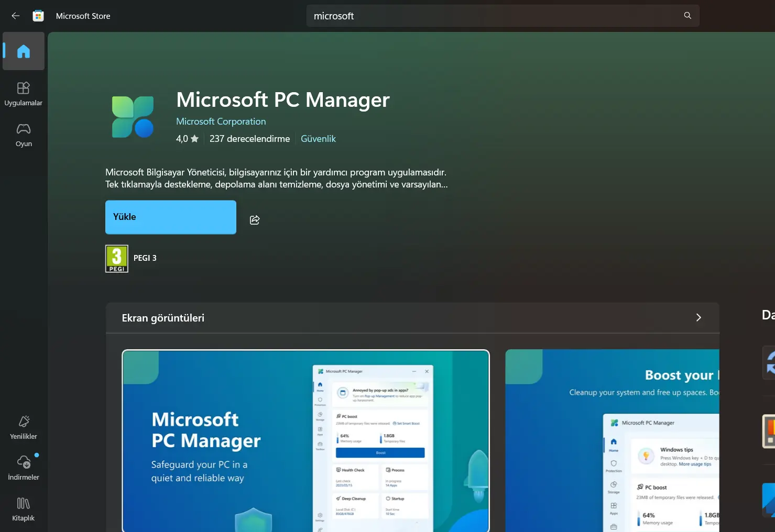Expand the Ekran görüntüleri section chevron

click(x=698, y=317)
